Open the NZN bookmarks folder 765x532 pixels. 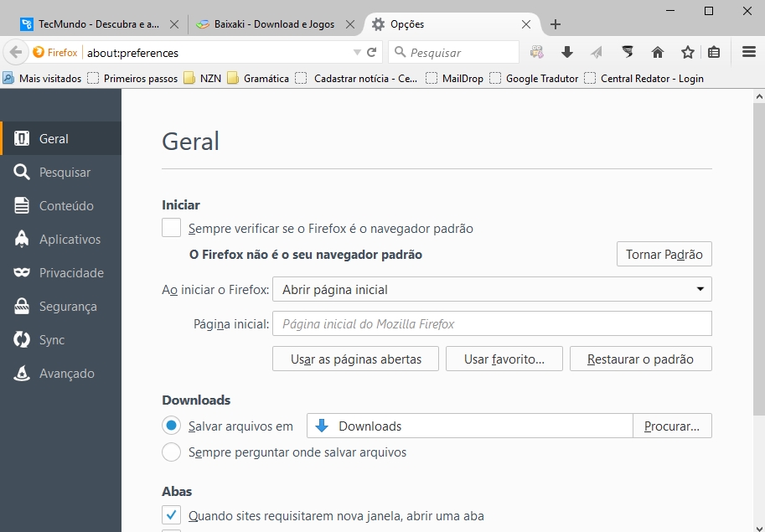206,78
